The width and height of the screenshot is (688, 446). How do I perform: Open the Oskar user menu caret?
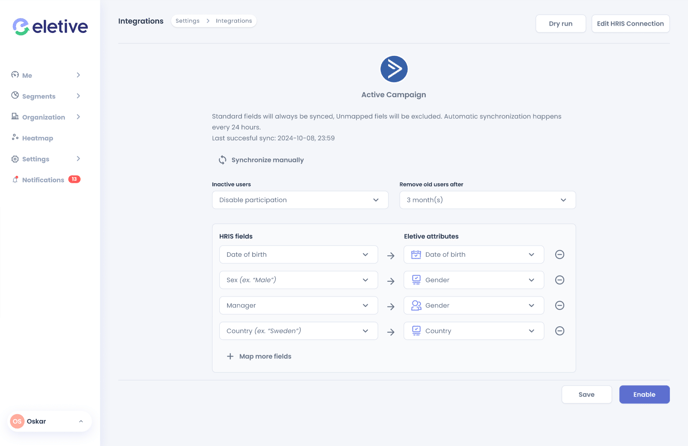(81, 421)
